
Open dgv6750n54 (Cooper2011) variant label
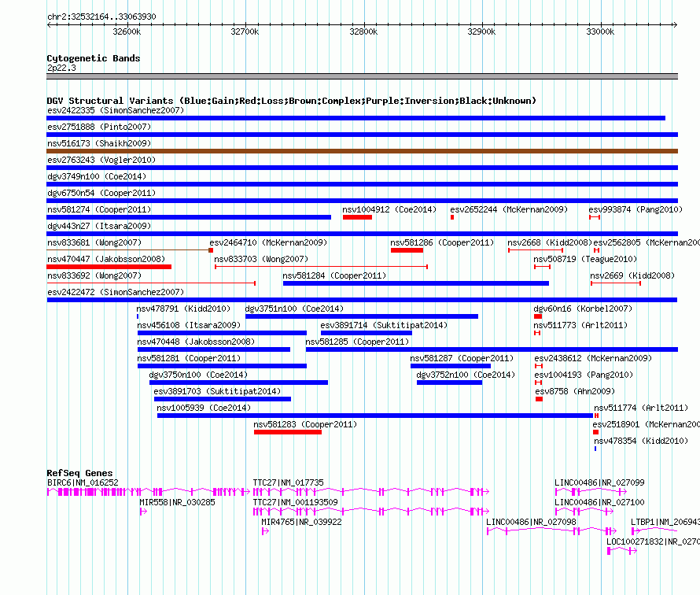click(101, 193)
